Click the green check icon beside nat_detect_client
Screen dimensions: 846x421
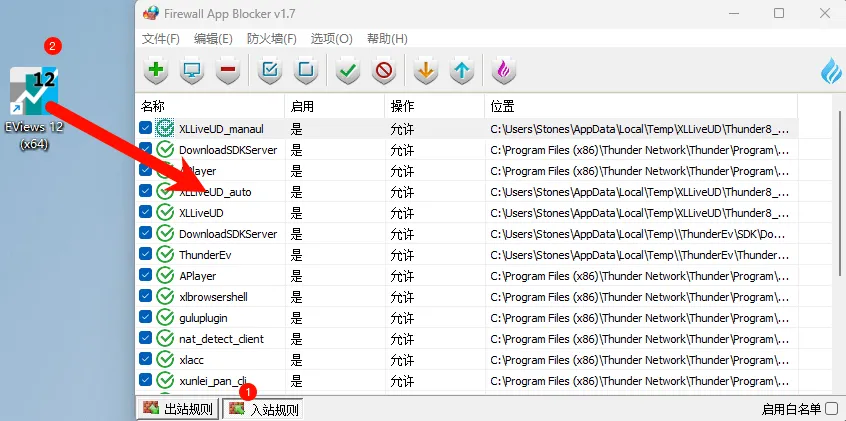click(x=165, y=339)
